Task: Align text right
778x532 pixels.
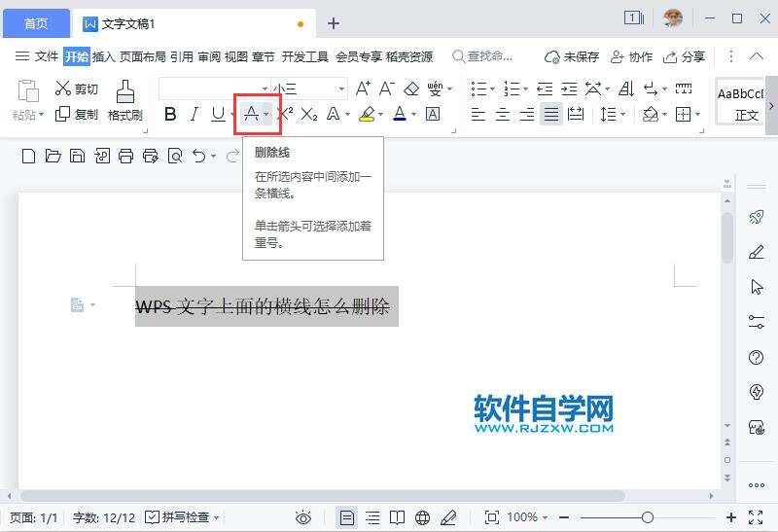Action: point(527,115)
